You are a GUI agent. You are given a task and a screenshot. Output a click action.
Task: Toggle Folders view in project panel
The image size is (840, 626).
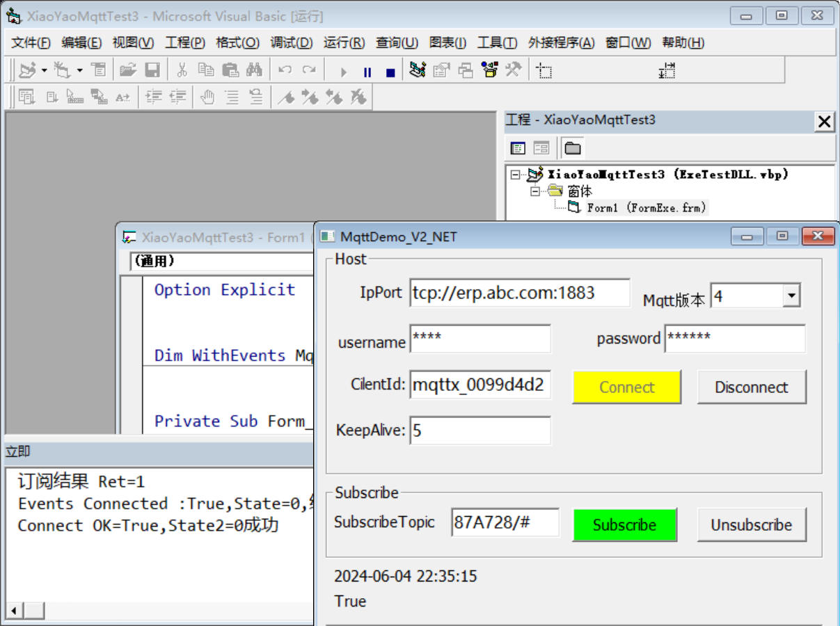pos(572,147)
